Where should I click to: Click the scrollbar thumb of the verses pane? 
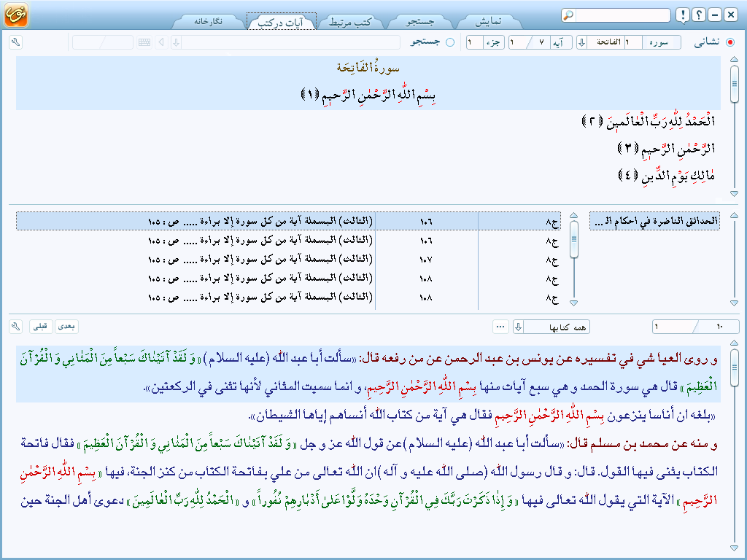[x=734, y=84]
